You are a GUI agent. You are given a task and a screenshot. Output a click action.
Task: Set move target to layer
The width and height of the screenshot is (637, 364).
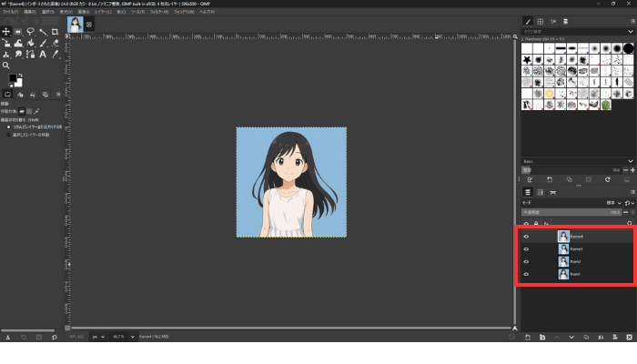click(x=22, y=111)
